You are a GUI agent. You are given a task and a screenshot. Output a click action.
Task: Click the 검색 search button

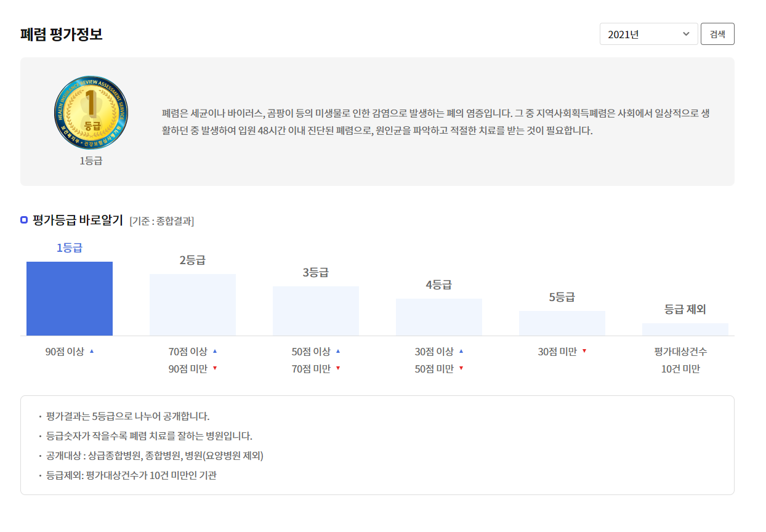click(717, 34)
